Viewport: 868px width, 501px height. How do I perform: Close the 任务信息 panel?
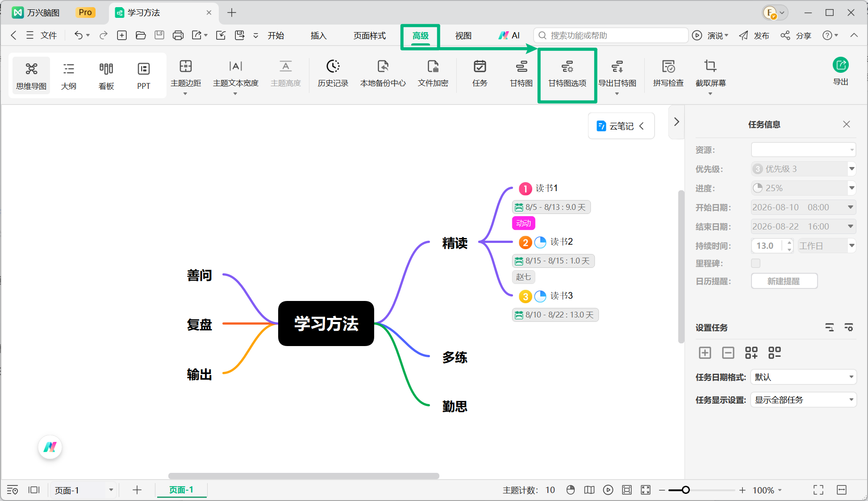coord(847,124)
